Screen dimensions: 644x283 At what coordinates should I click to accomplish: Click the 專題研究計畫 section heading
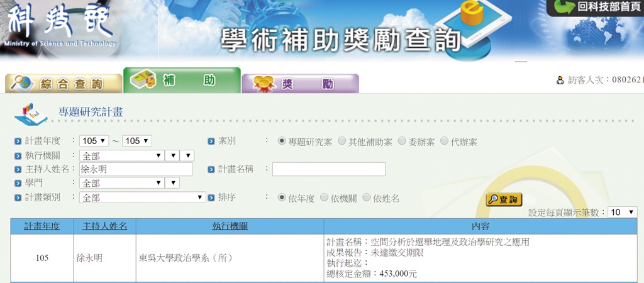coord(91,113)
